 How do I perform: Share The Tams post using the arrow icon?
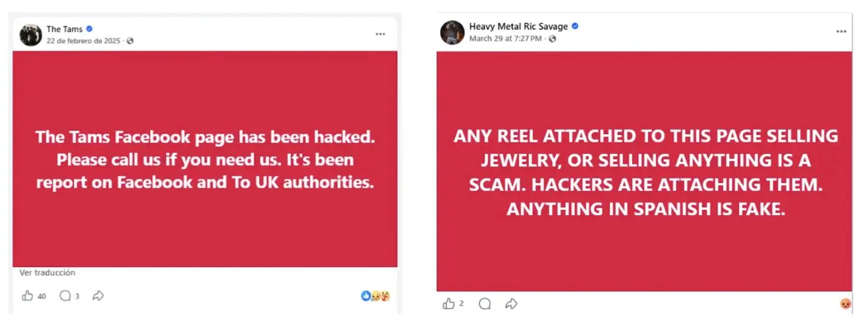98,296
